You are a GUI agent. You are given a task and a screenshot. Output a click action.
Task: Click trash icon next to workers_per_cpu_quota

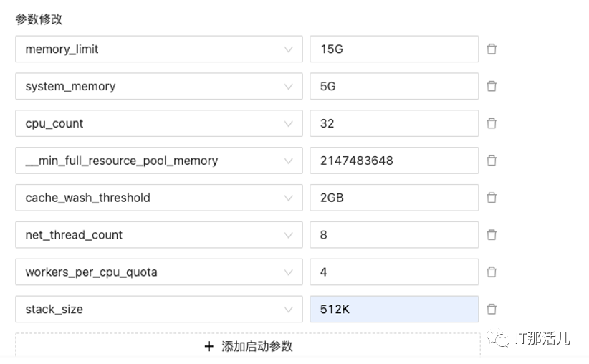(492, 272)
